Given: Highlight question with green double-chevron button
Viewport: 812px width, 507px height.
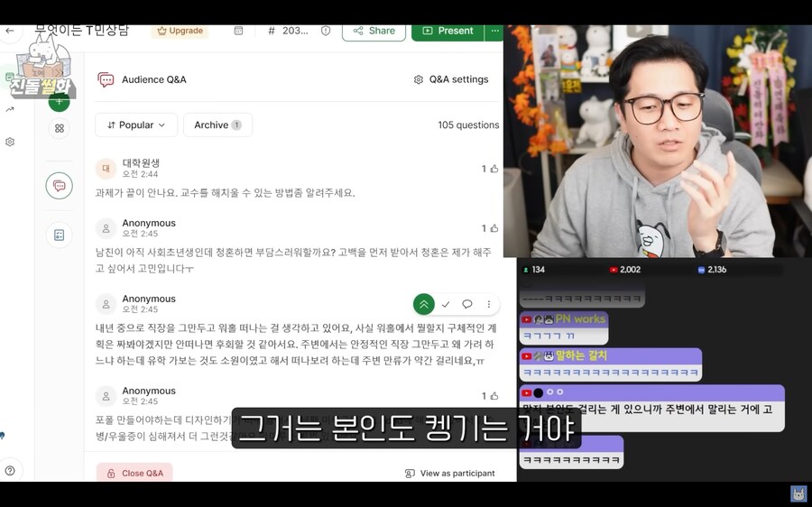Looking at the screenshot, I should (424, 305).
